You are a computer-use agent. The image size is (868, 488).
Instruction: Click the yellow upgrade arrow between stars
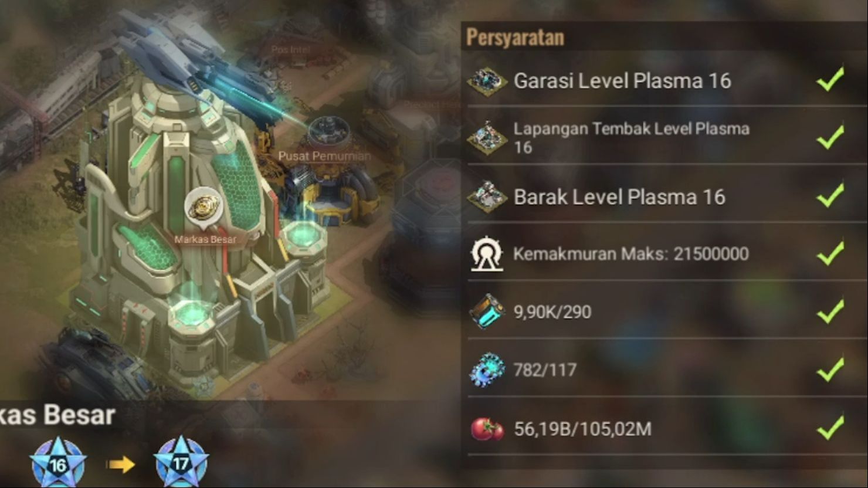coord(120,465)
